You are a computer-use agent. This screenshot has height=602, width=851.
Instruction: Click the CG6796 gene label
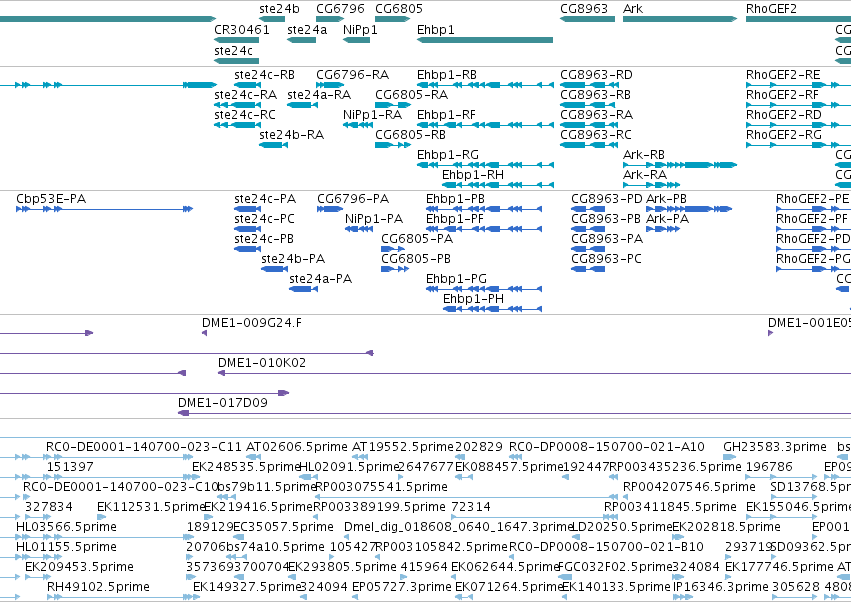340,9
